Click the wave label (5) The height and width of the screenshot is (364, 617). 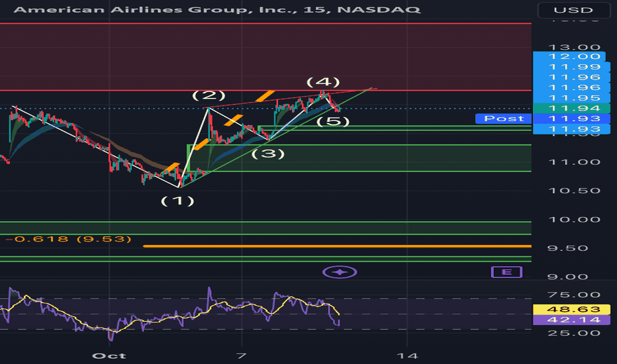click(333, 121)
